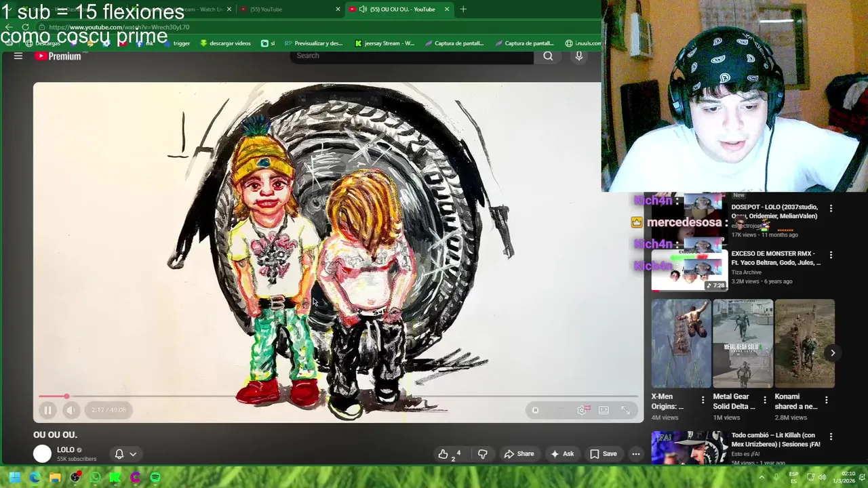Image resolution: width=868 pixels, height=488 pixels.
Task: Open EXCESO DE MONSTER RMX thumbnail
Action: tap(690, 270)
